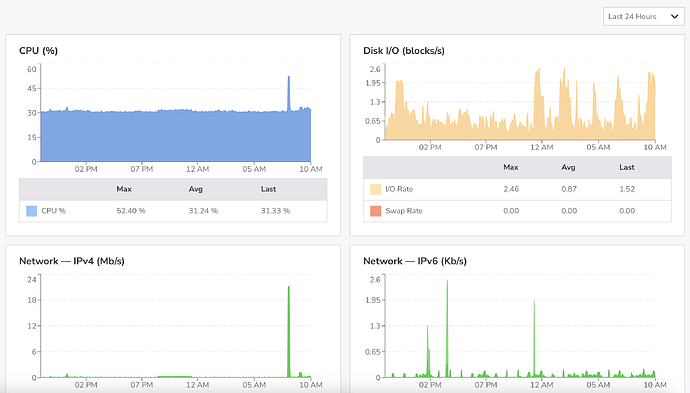
Task: Toggle the I/O Rate legend row label
Action: 399,189
